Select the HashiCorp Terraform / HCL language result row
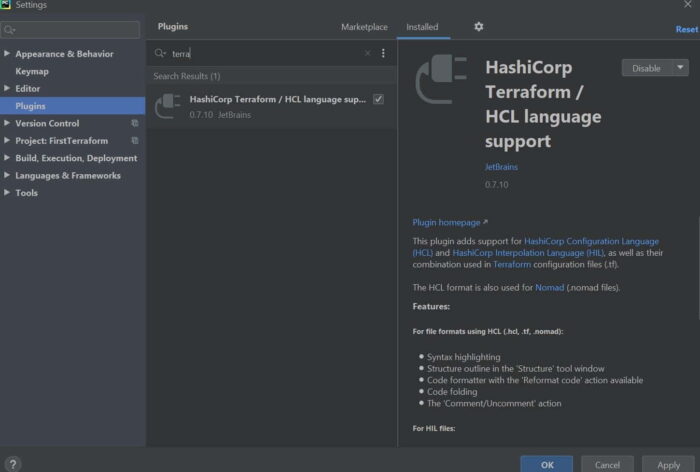Screen dimensions: 700x472 271,106
